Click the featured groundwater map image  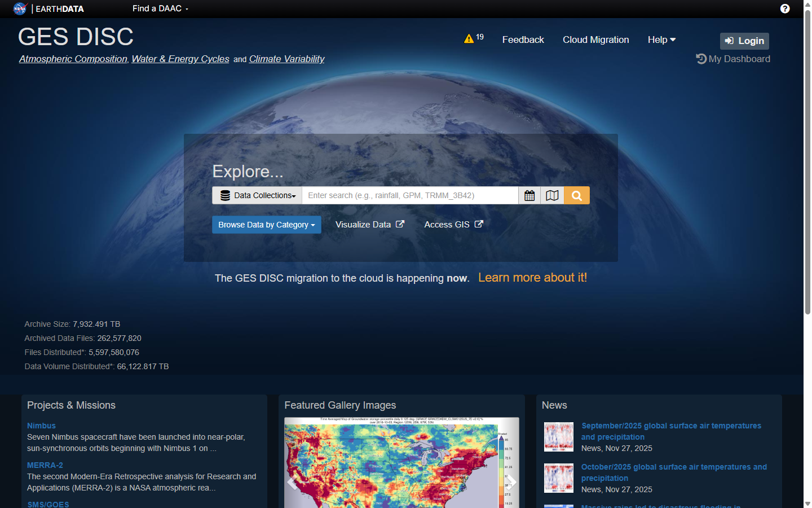point(401,463)
